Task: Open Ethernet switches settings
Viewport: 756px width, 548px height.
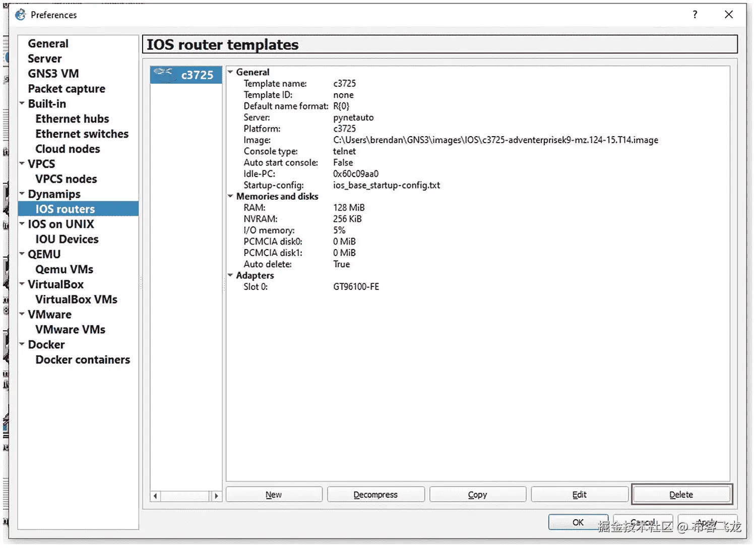Action: 82,134
